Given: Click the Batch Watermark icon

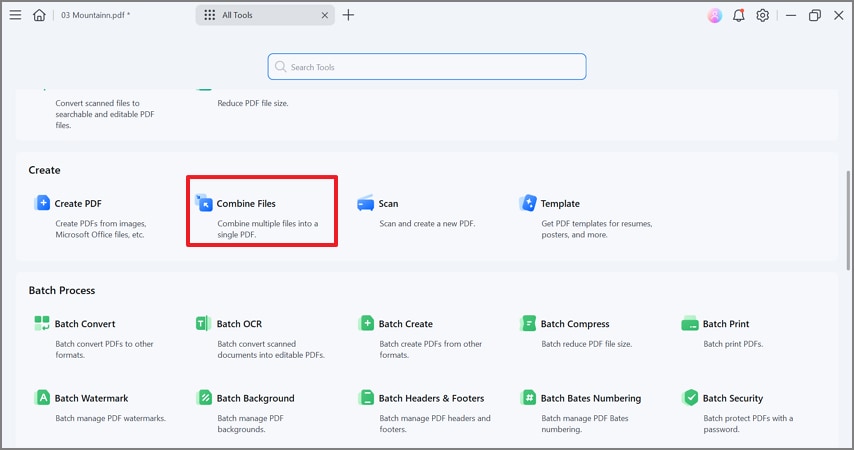Looking at the screenshot, I should [x=42, y=398].
